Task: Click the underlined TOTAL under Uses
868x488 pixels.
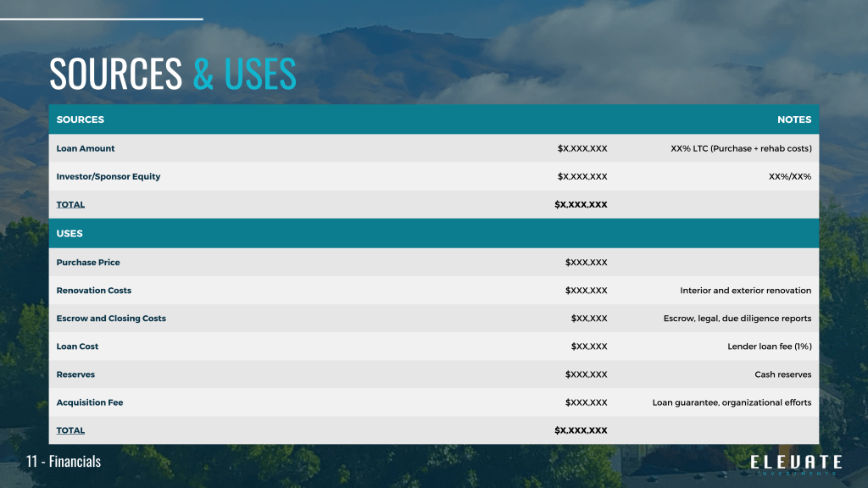Action: [70, 430]
